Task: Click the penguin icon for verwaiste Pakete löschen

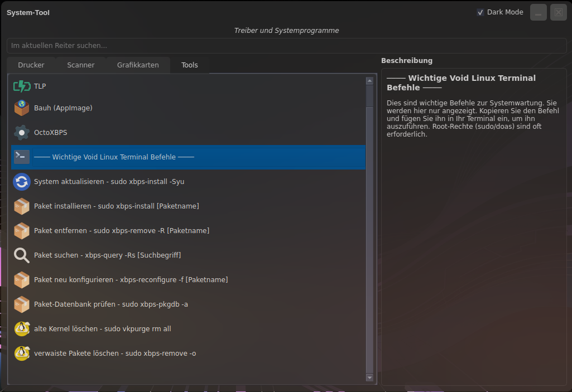Action: click(21, 353)
